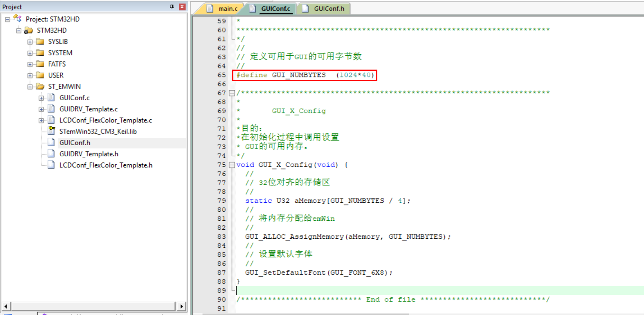Click the static U32 aMemory declaration line

pyautogui.click(x=328, y=201)
